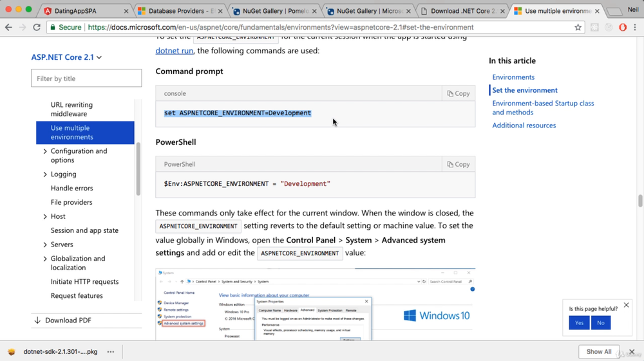Jump to Set the environment section
The width and height of the screenshot is (644, 361).
tap(525, 90)
